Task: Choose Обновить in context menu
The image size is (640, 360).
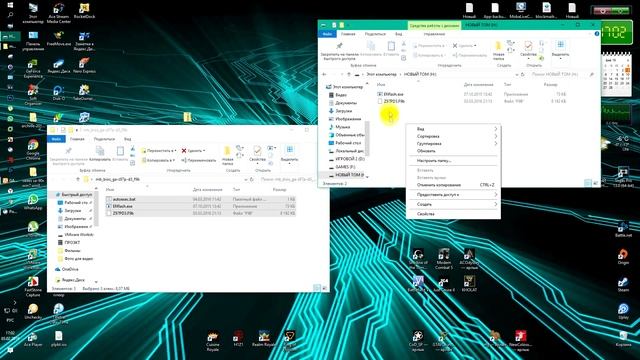Action: pos(453,151)
